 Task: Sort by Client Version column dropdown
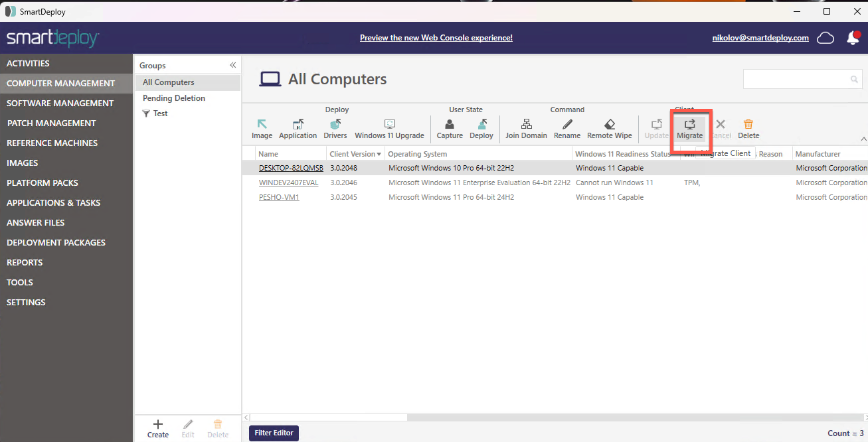(379, 155)
